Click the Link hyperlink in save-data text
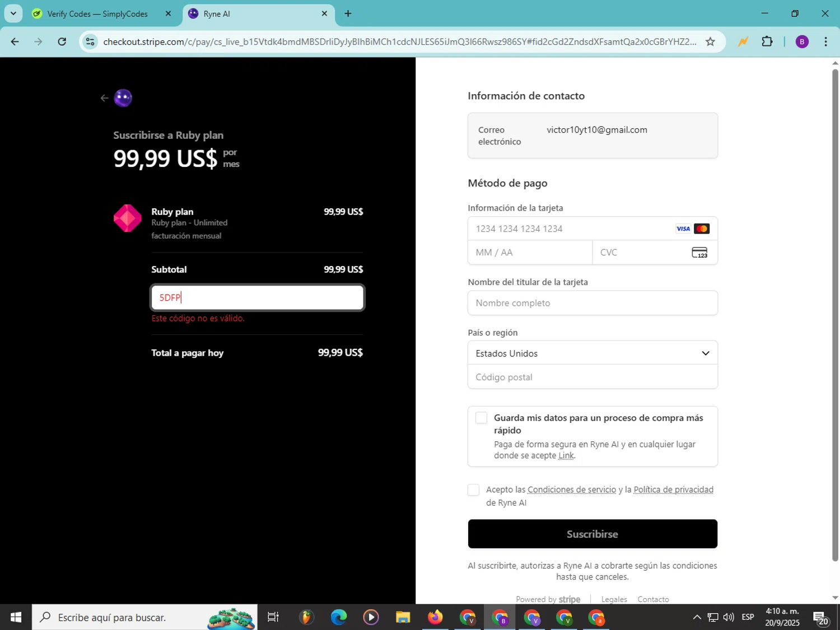 [x=566, y=456]
